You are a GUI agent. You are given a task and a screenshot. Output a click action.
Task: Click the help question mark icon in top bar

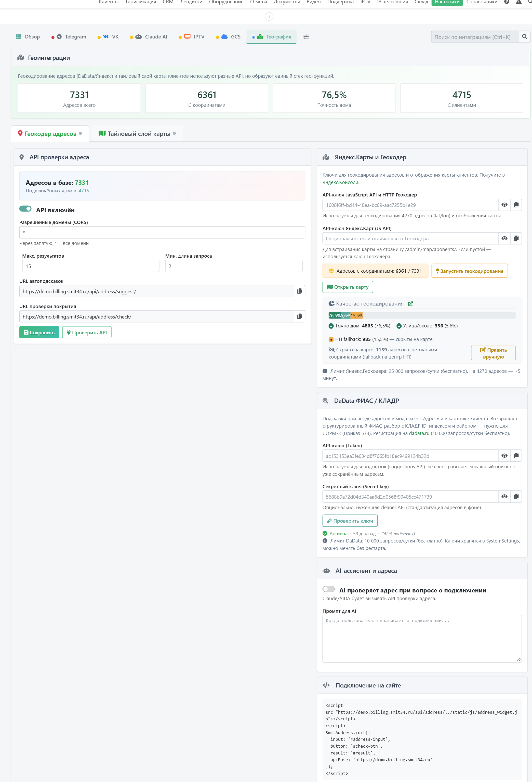pos(507,2)
